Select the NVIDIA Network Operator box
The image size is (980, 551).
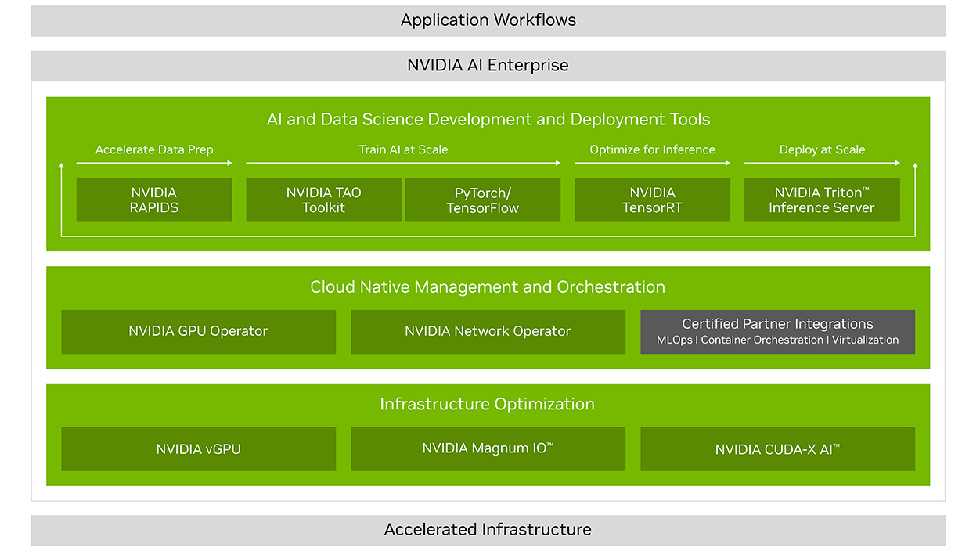pos(488,331)
